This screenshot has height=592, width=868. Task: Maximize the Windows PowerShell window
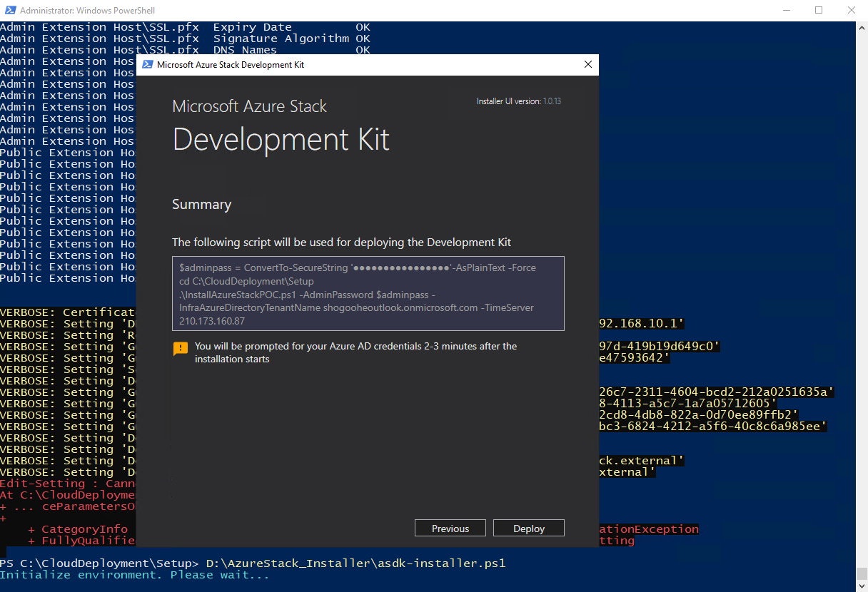(x=819, y=10)
